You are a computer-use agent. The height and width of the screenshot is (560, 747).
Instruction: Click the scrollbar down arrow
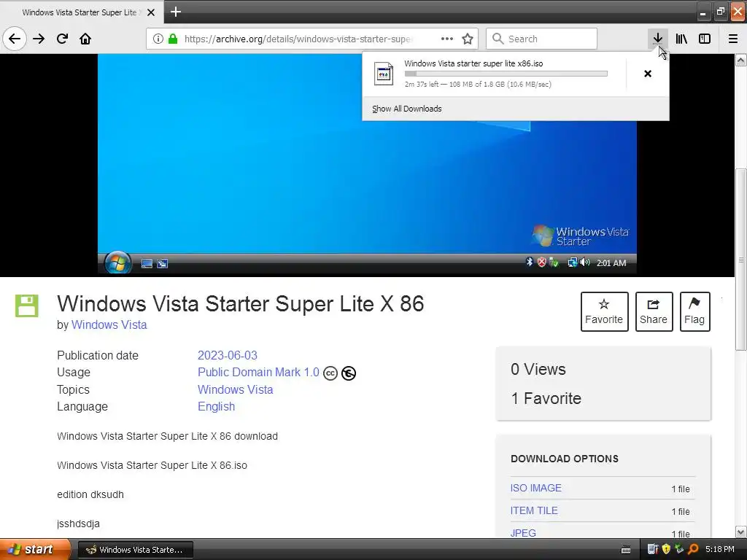741,532
